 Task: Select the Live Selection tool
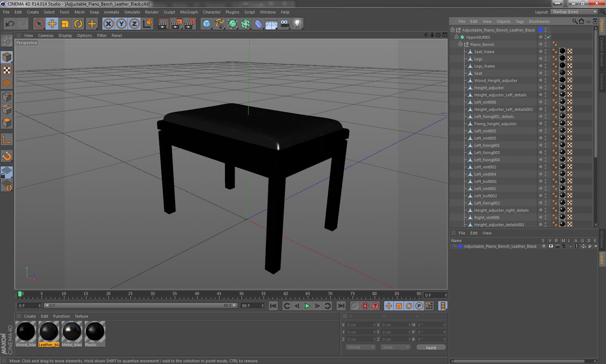tap(39, 24)
